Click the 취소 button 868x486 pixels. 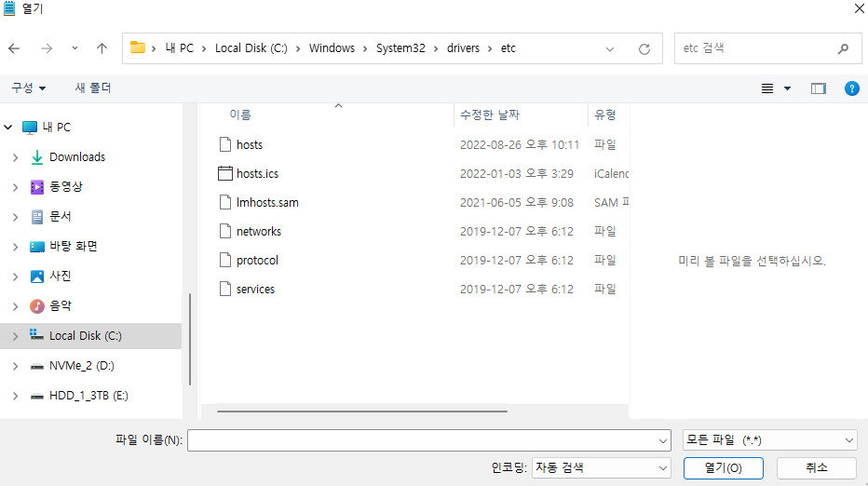point(816,467)
